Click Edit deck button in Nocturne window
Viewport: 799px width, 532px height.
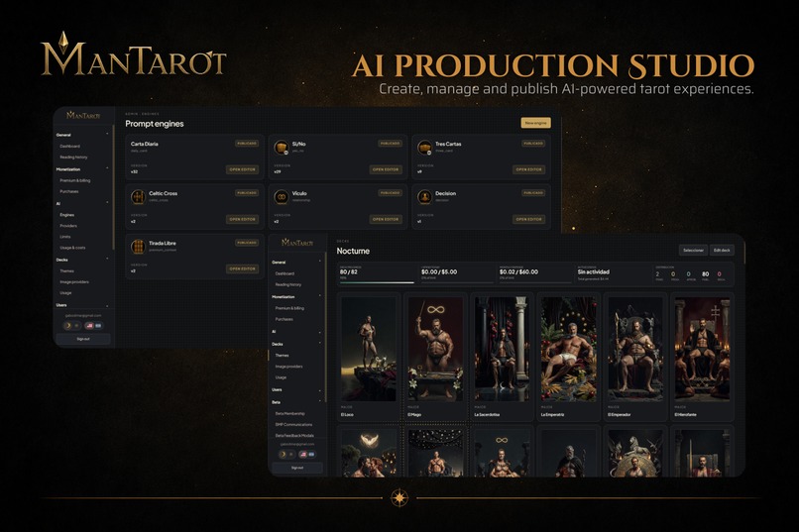[722, 250]
